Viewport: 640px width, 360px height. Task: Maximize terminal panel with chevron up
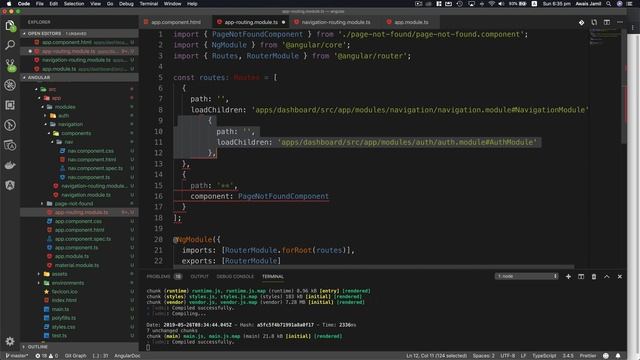(x=607, y=276)
